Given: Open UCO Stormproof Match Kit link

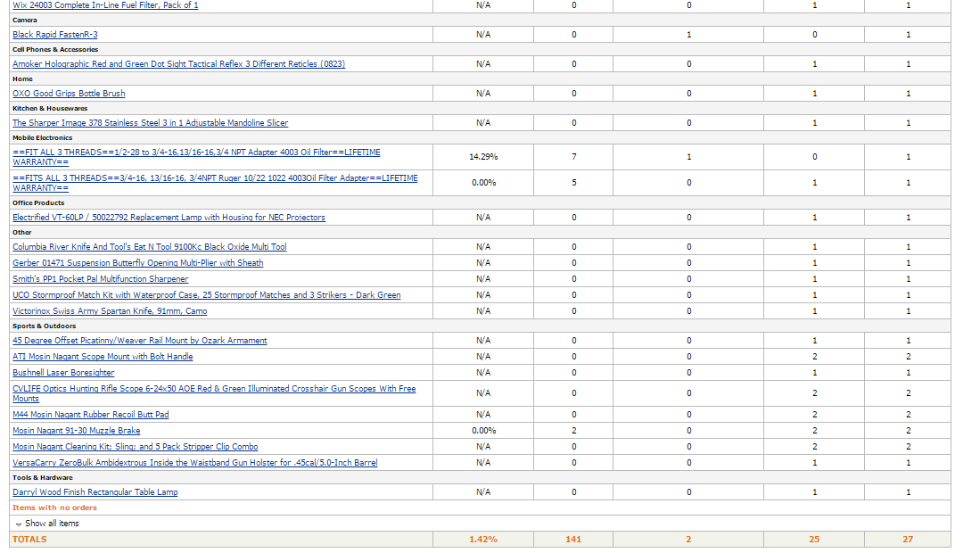Looking at the screenshot, I should point(206,295).
